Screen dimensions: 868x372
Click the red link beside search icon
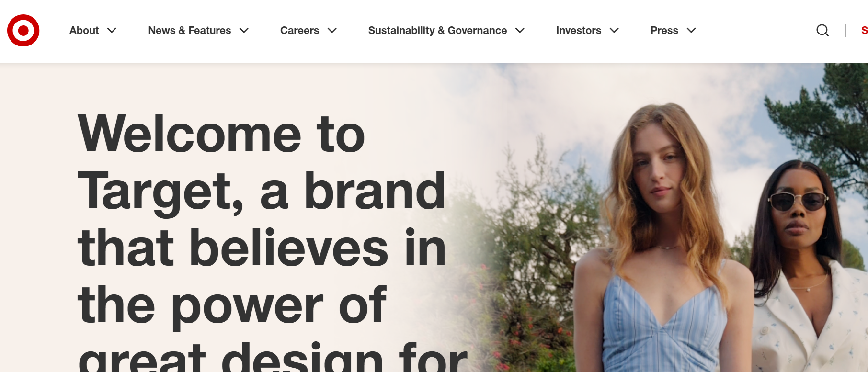click(x=864, y=30)
